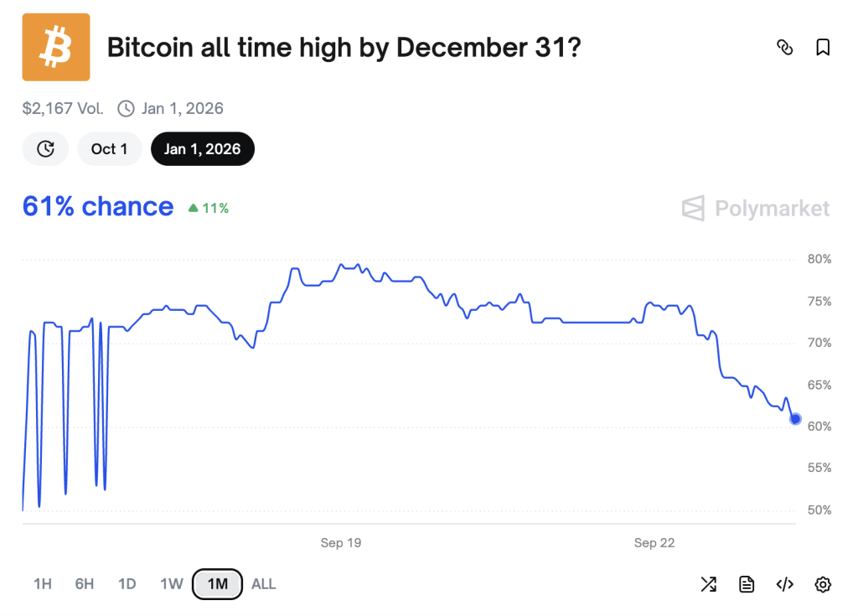Copy the market link icon
This screenshot has width=858, height=616.
pyautogui.click(x=784, y=48)
